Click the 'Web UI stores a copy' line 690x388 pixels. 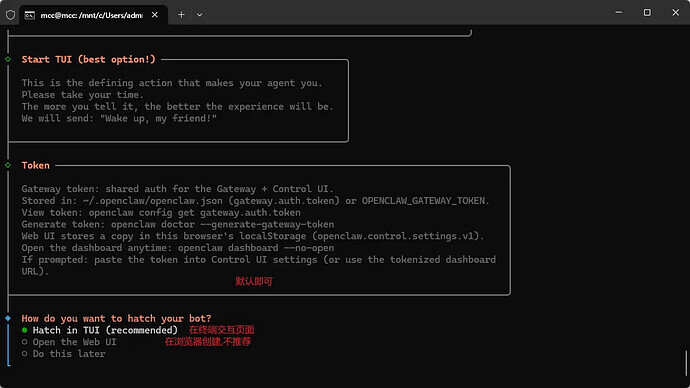[253, 236]
